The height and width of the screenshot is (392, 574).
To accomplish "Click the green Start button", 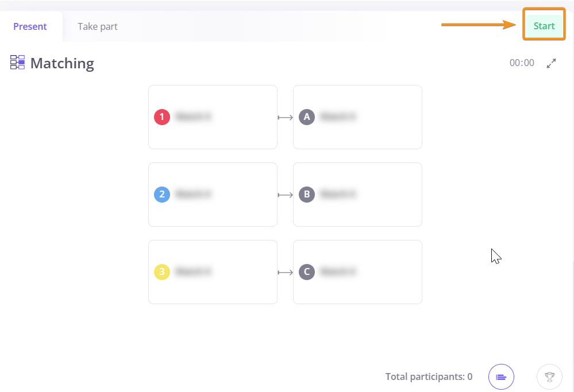I will (544, 26).
